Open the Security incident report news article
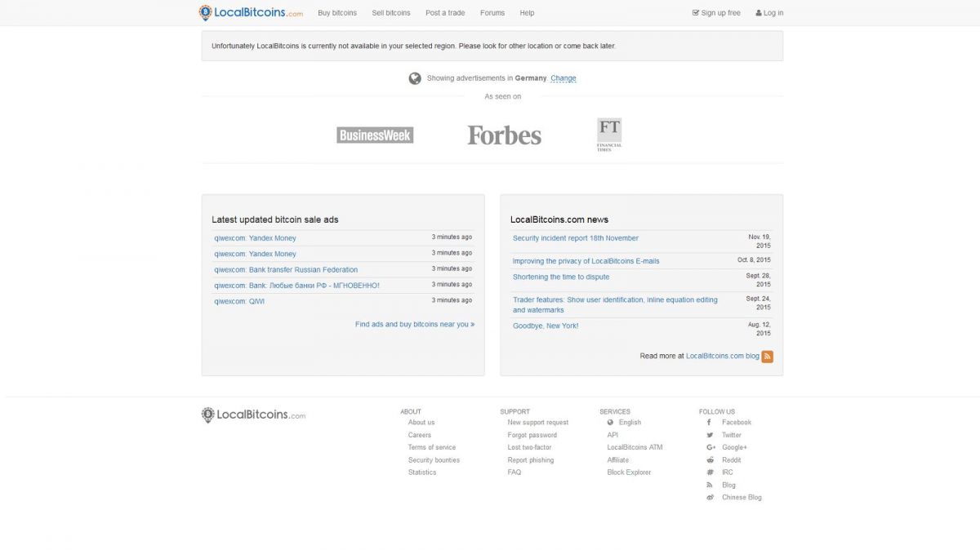Screen dimensions: 980x550 (x=575, y=238)
